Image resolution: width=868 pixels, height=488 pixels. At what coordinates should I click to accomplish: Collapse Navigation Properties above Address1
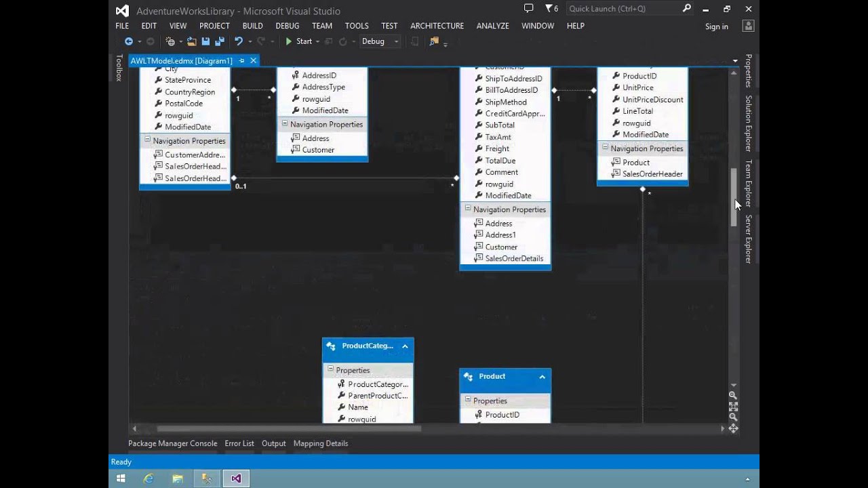point(467,209)
